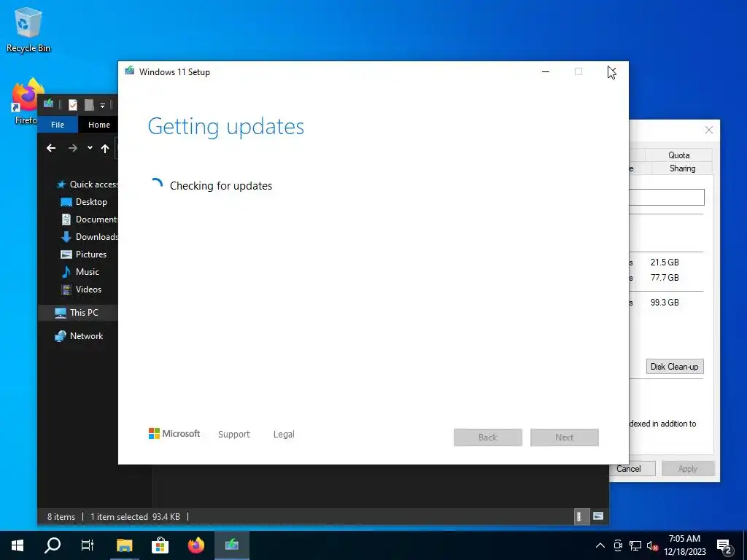
Task: Switch to the Home ribbon tab
Action: (99, 125)
